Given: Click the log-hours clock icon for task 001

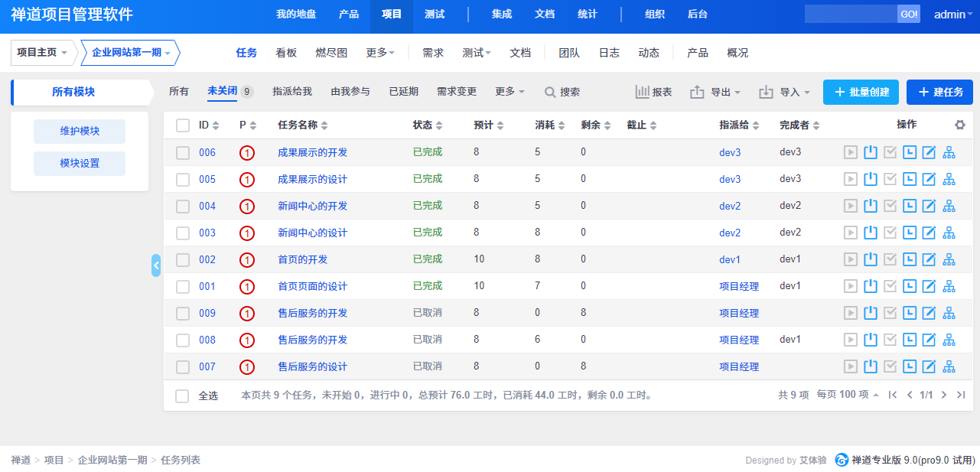Looking at the screenshot, I should tap(910, 286).
